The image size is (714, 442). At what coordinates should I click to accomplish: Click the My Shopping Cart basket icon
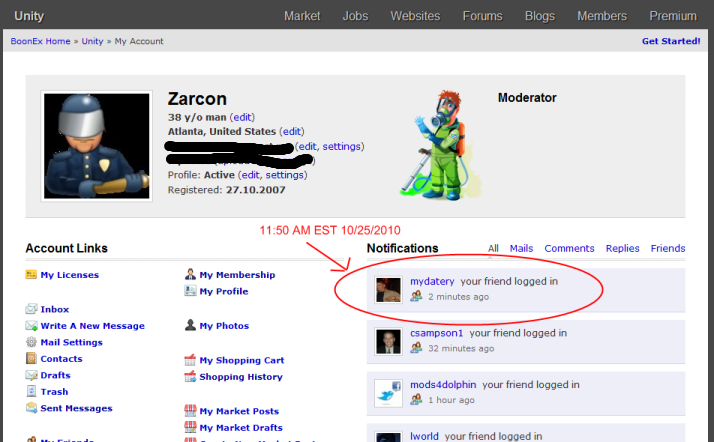pyautogui.click(x=190, y=360)
